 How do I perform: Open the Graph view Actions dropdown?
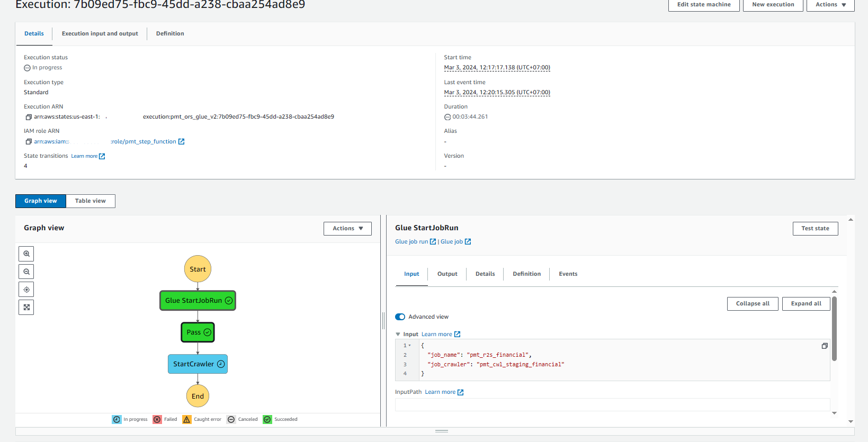pyautogui.click(x=347, y=229)
